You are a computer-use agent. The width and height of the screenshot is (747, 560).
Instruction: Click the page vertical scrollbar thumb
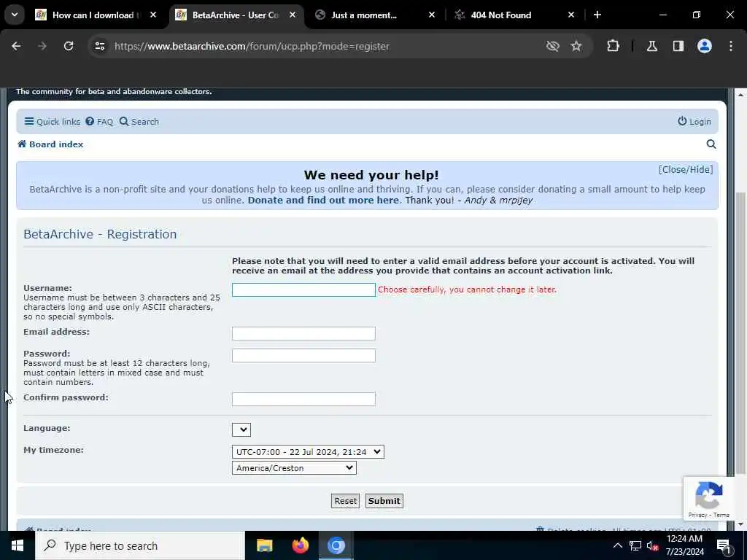coord(740,332)
